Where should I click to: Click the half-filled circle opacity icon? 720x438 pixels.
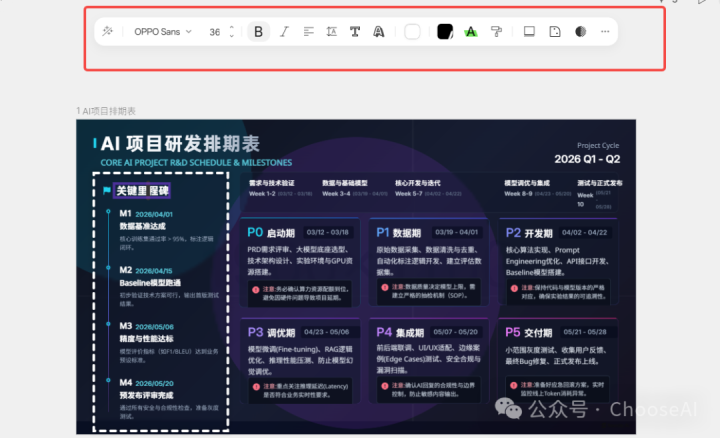(x=580, y=32)
